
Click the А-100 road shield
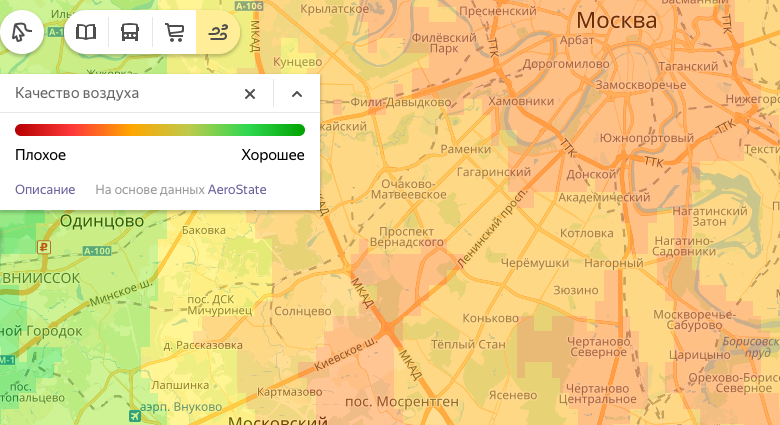point(97,251)
